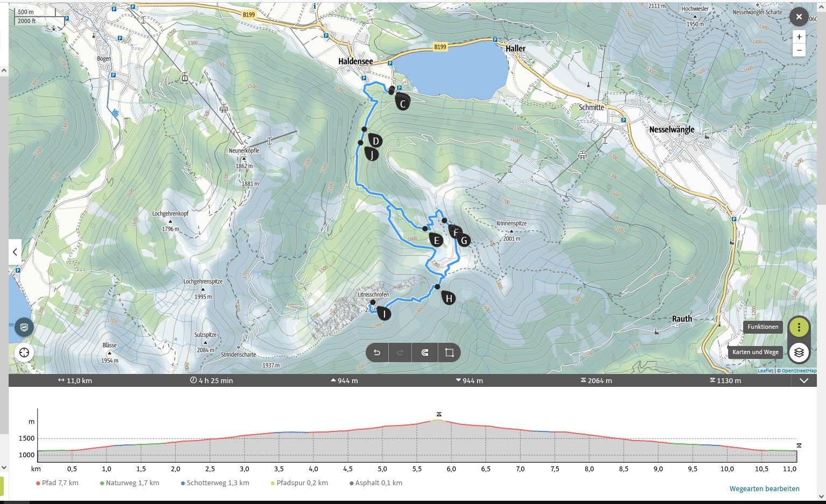The image size is (826, 504).
Task: Click the left scrollbar down arrow
Action: 4,467
